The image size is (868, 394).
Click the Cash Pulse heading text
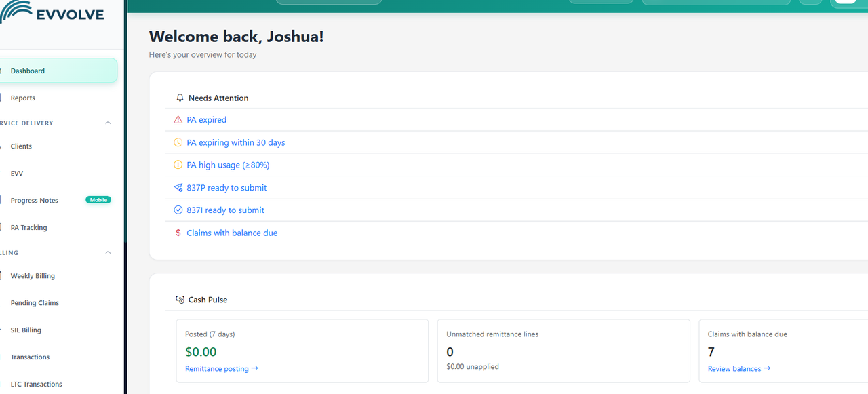point(208,300)
